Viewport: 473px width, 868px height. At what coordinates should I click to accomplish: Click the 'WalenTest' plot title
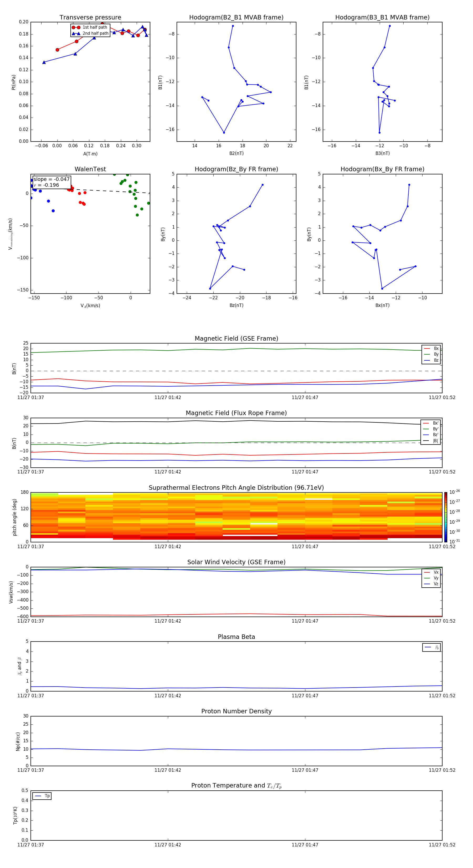[x=90, y=169]
